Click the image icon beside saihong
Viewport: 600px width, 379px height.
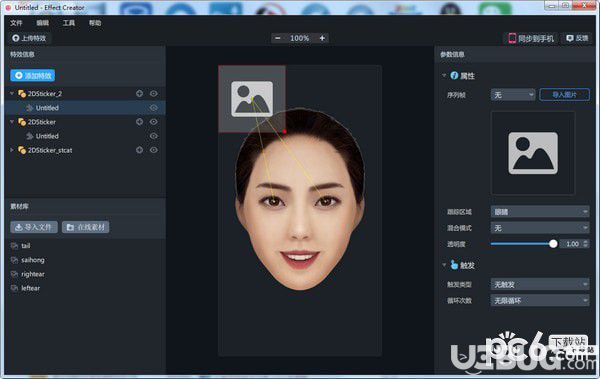(15, 260)
